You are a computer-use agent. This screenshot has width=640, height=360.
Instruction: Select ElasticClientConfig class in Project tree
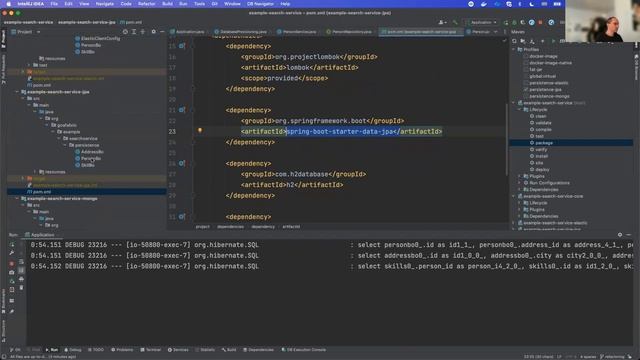click(x=100, y=38)
